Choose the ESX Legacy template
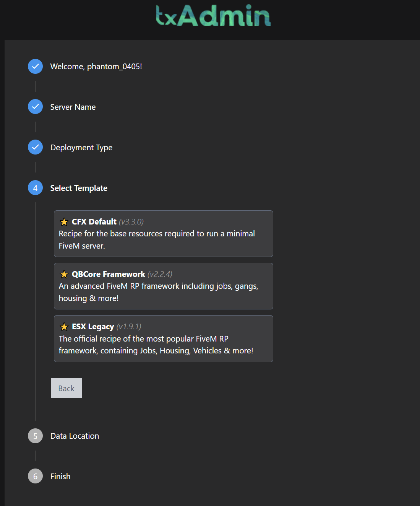 pos(163,338)
